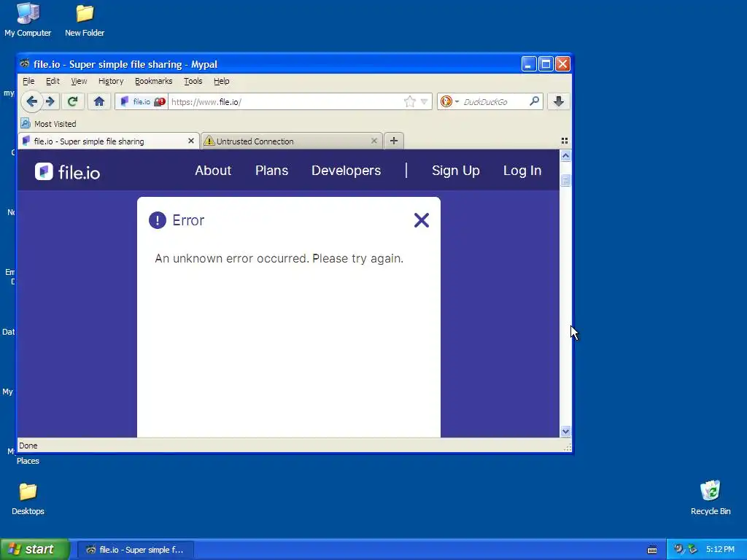Viewport: 747px width, 560px height.
Task: Open a new tab with plus button
Action: [393, 141]
